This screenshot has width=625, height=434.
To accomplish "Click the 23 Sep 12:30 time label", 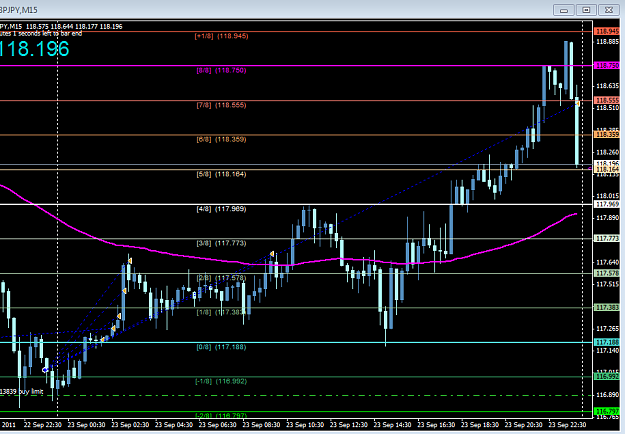I will click(349, 424).
